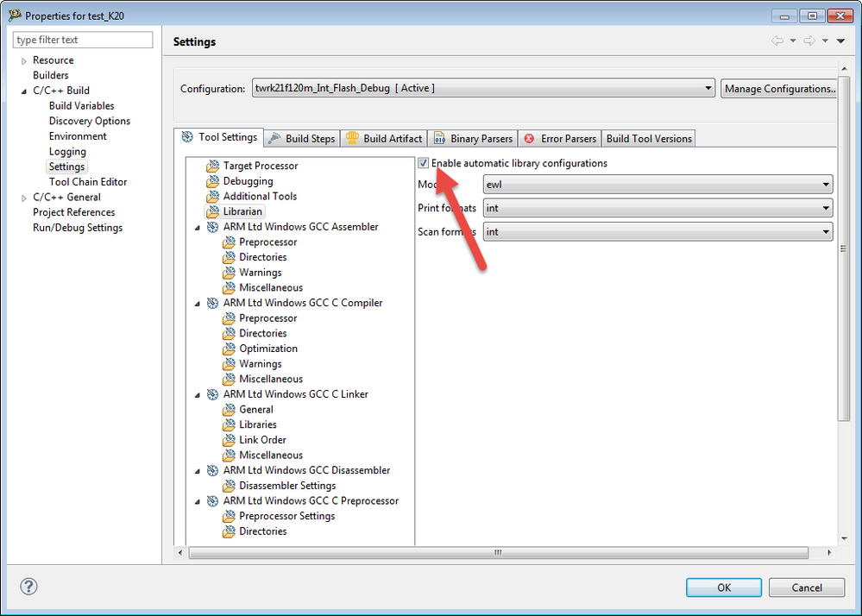Image resolution: width=862 pixels, height=616 pixels.
Task: Click the Target Processor settings icon
Action: click(213, 166)
